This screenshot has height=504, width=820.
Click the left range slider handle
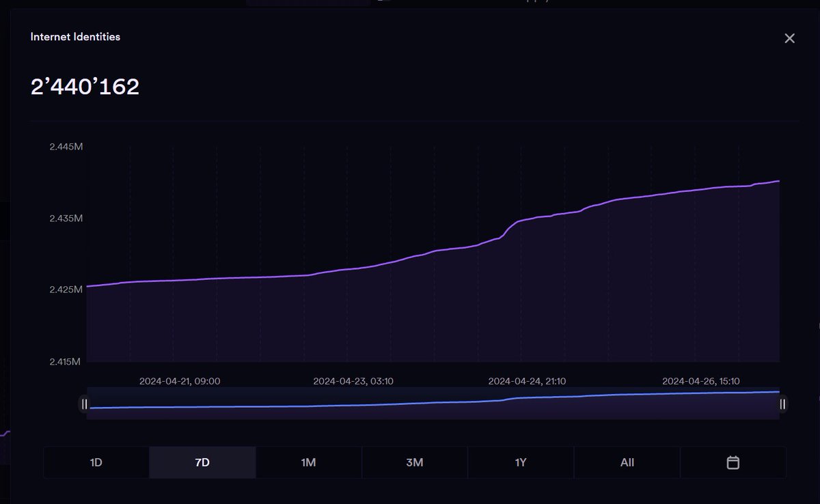[x=85, y=404]
